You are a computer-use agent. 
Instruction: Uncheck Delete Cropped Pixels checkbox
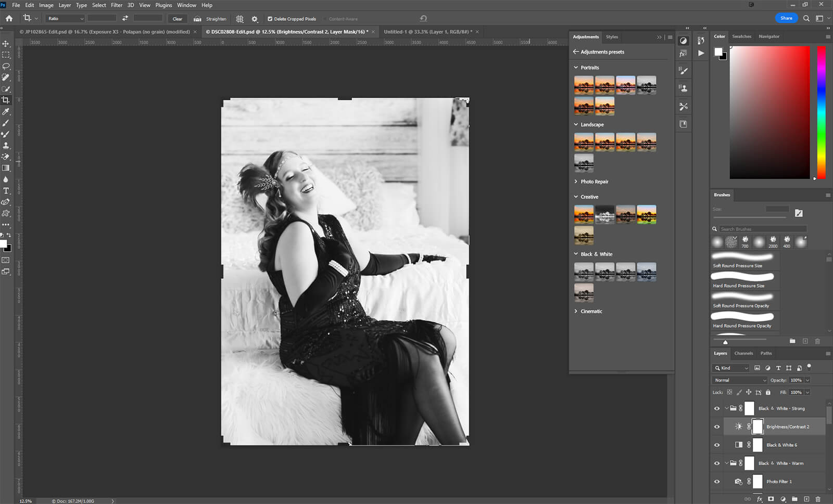click(270, 19)
